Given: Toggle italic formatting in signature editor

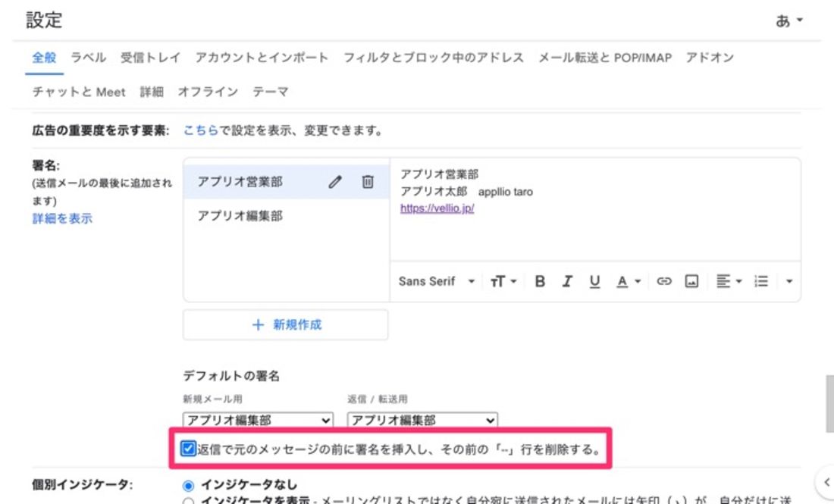Looking at the screenshot, I should 568,281.
